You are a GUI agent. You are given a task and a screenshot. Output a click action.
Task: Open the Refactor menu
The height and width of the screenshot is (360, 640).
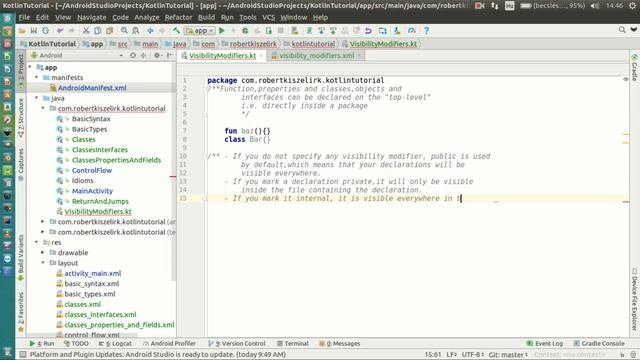point(178,18)
